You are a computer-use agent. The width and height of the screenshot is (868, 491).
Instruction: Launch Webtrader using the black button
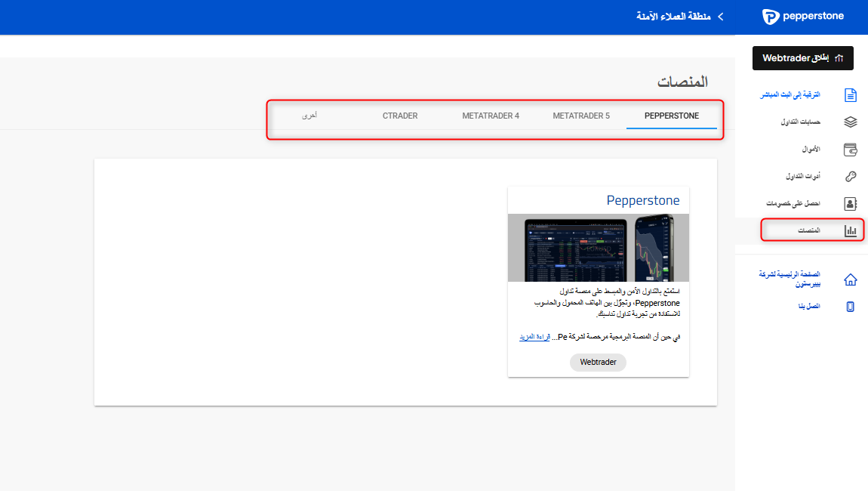[802, 58]
